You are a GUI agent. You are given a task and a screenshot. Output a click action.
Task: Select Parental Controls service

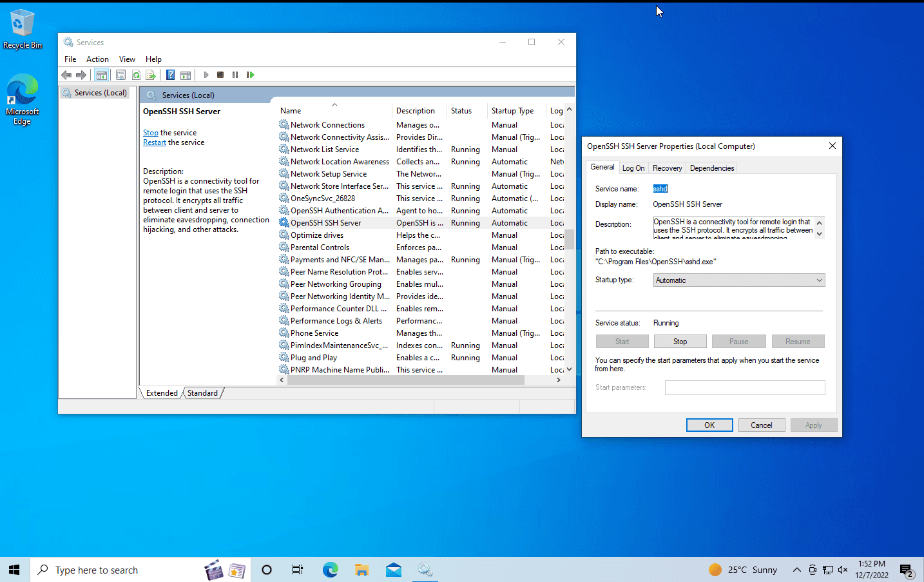tap(421, 247)
